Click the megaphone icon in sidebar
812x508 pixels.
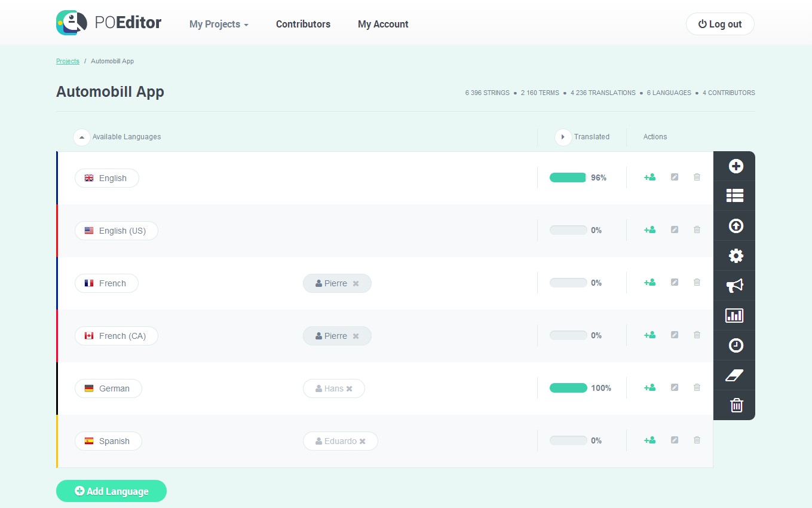tap(735, 286)
